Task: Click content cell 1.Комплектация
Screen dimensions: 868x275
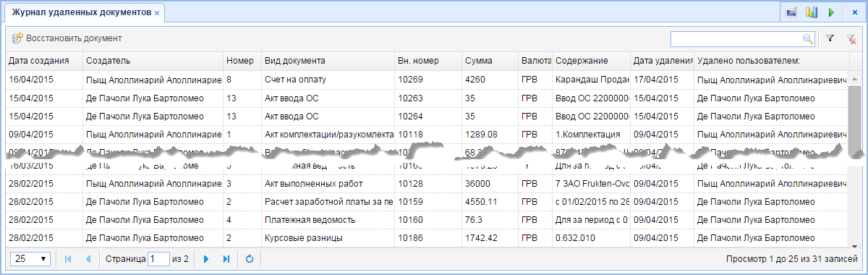Action: tap(591, 135)
